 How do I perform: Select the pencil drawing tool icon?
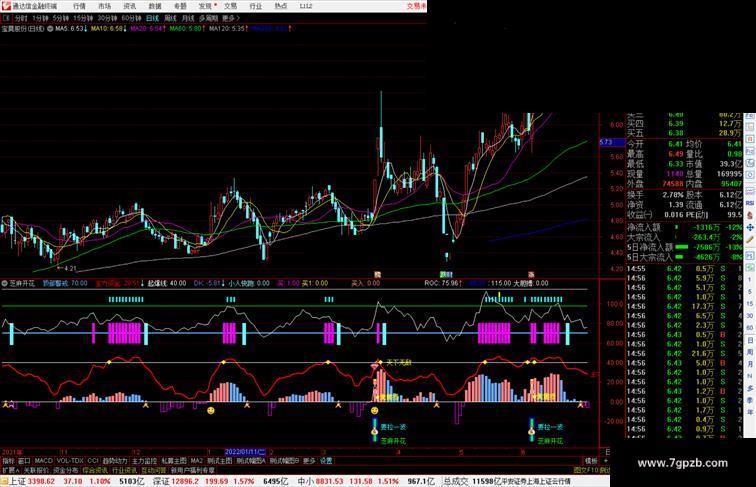click(x=750, y=239)
